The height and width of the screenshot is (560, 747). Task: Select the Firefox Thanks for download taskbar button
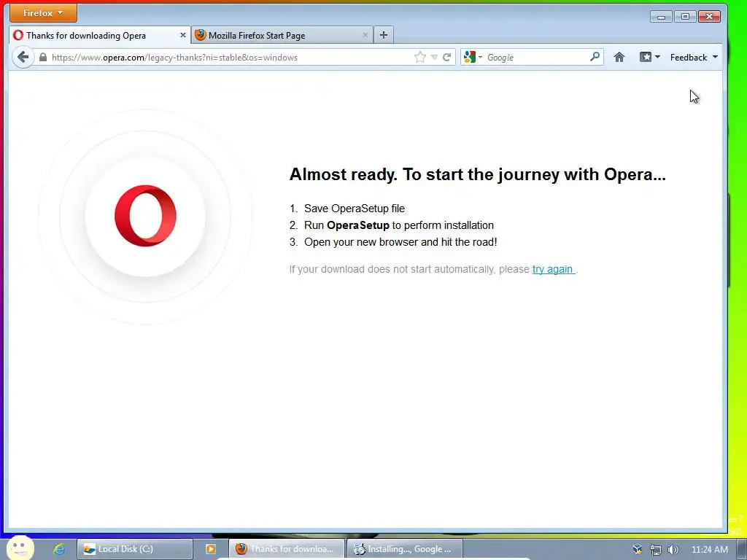click(x=286, y=549)
